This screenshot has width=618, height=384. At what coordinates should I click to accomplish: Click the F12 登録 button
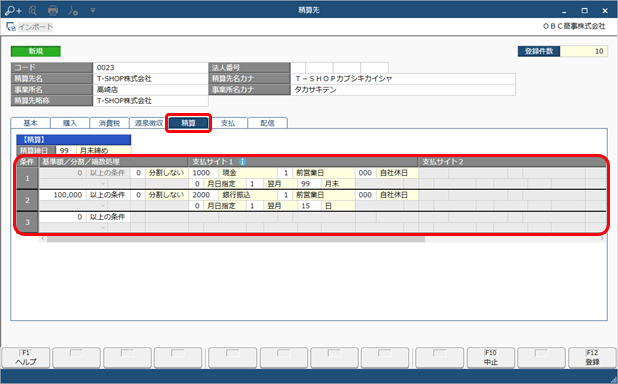pyautogui.click(x=592, y=358)
